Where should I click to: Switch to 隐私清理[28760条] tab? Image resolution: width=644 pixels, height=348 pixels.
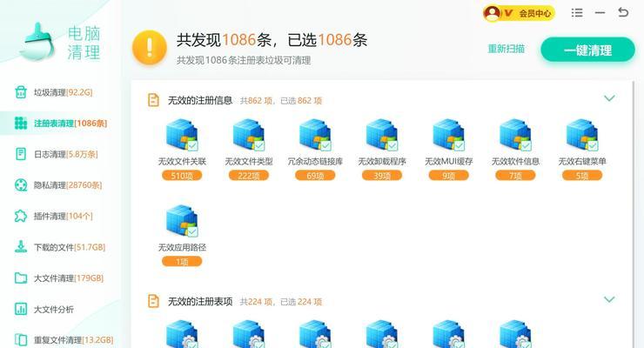[x=61, y=185]
